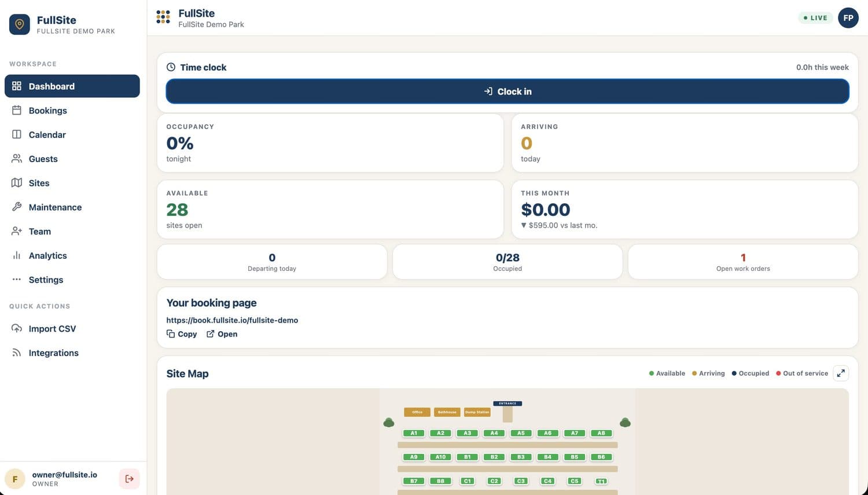Click the Arriving legend item

[708, 373]
